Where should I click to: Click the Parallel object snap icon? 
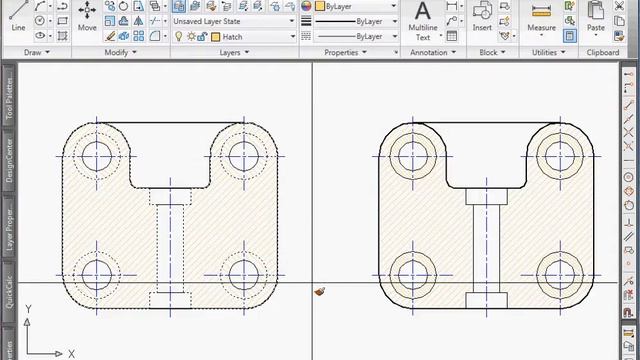point(629,237)
